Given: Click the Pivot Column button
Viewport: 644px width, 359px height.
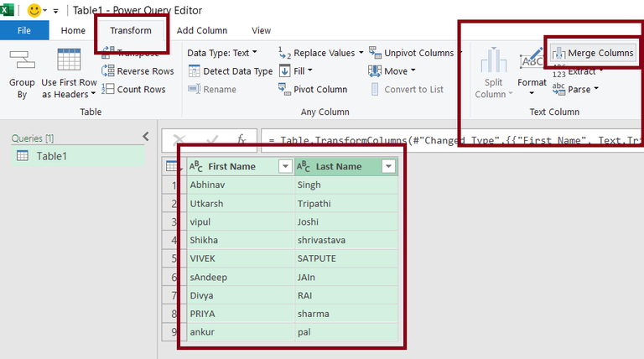Looking at the screenshot, I should click(x=313, y=89).
